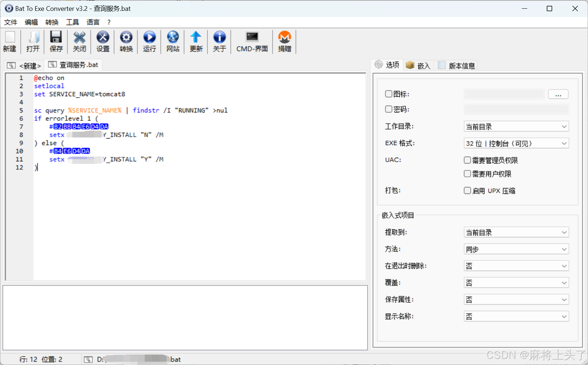The width and height of the screenshot is (588, 365).
Task: Toggle 启用 UPX 压缩 checkbox
Action: tap(468, 191)
